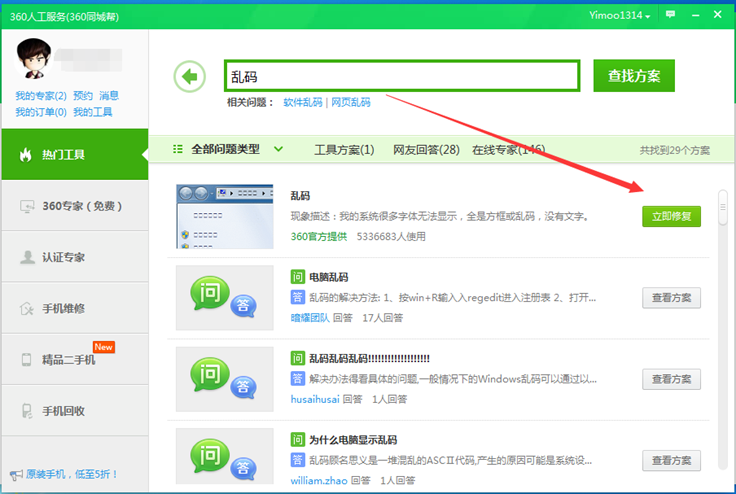Click the green back arrow icon
Screen dimensions: 736x494
[188, 76]
